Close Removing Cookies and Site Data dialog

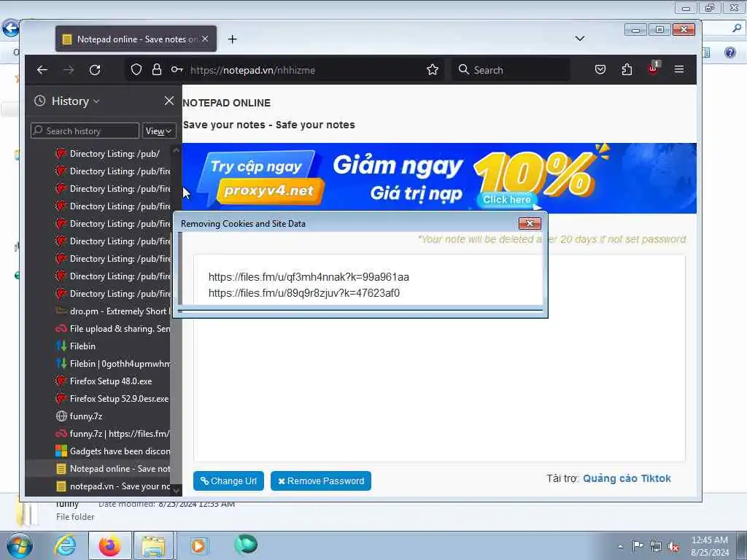point(530,223)
